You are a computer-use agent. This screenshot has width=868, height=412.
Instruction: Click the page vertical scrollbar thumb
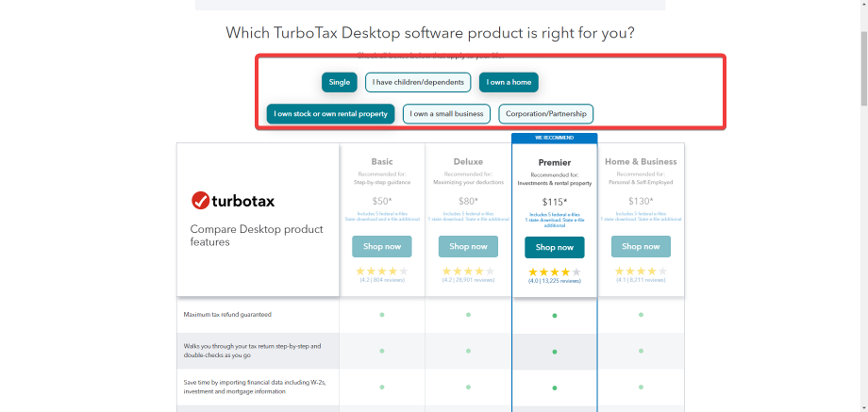(x=863, y=68)
